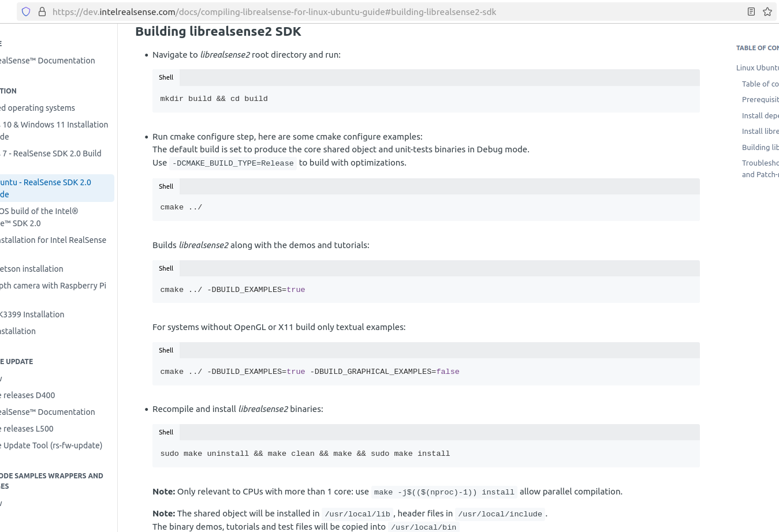Open 'ealSense™ Documentation' link under E UPDATE section

pos(47,412)
